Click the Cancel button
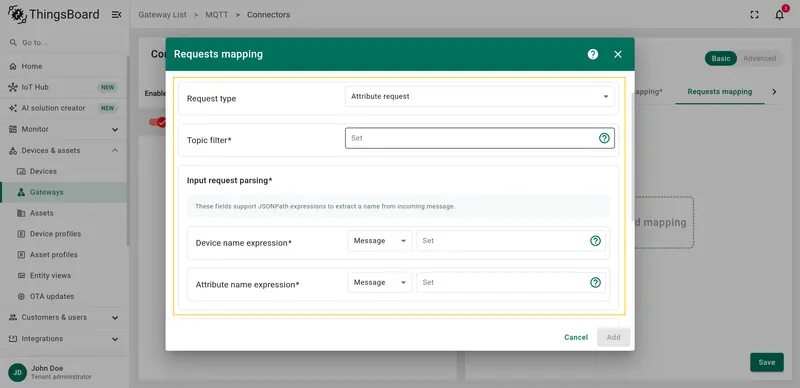 [576, 337]
